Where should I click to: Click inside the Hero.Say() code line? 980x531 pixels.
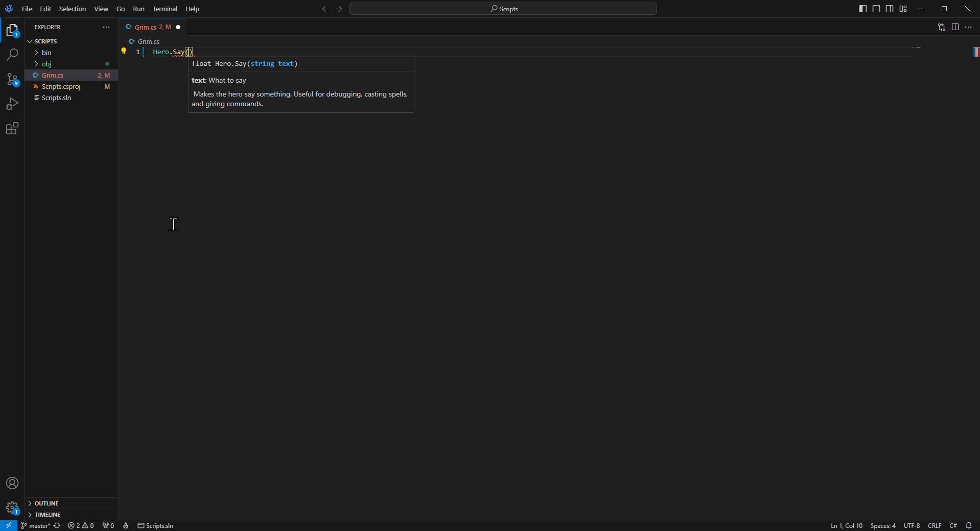[173, 52]
